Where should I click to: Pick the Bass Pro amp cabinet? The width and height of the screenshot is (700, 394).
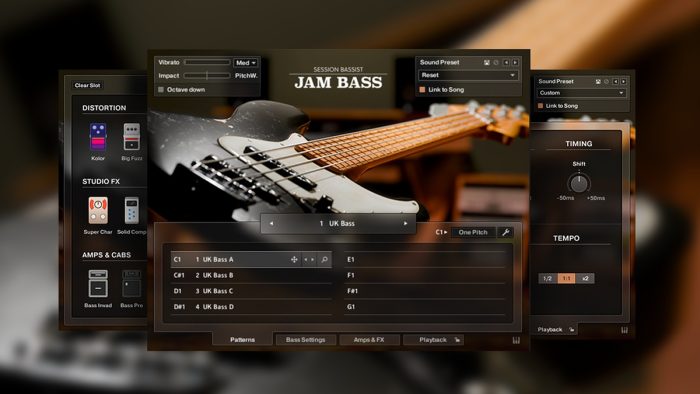[132, 283]
